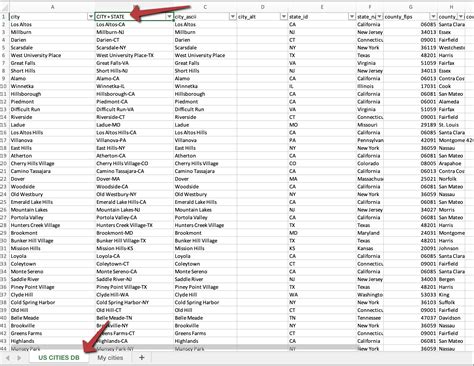Click the Maryland state name cell

click(370, 233)
